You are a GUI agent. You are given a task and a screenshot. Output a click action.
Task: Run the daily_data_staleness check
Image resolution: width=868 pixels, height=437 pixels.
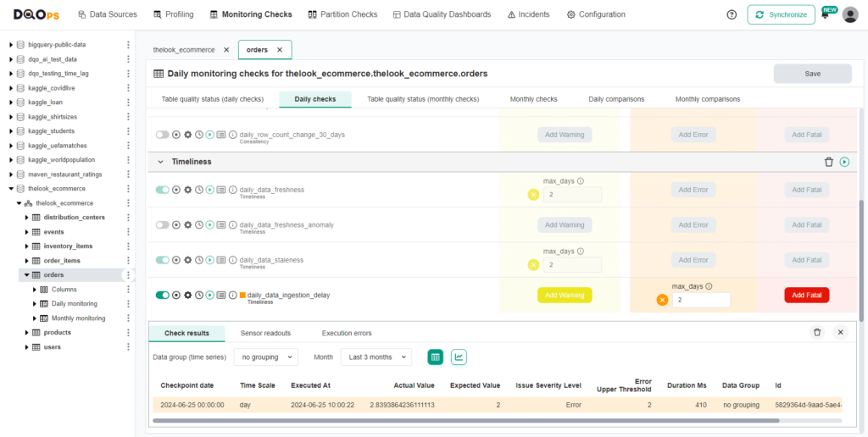coord(210,260)
